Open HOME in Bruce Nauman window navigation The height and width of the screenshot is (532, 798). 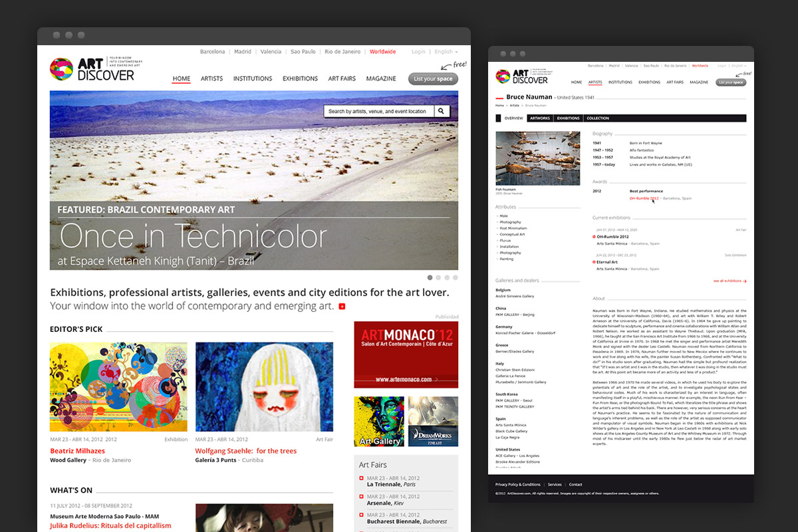click(577, 82)
